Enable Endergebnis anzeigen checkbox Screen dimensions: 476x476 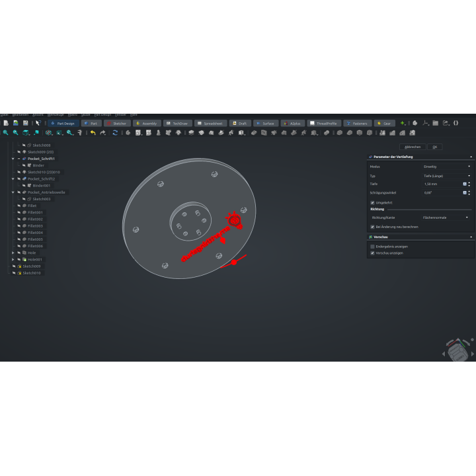click(372, 247)
